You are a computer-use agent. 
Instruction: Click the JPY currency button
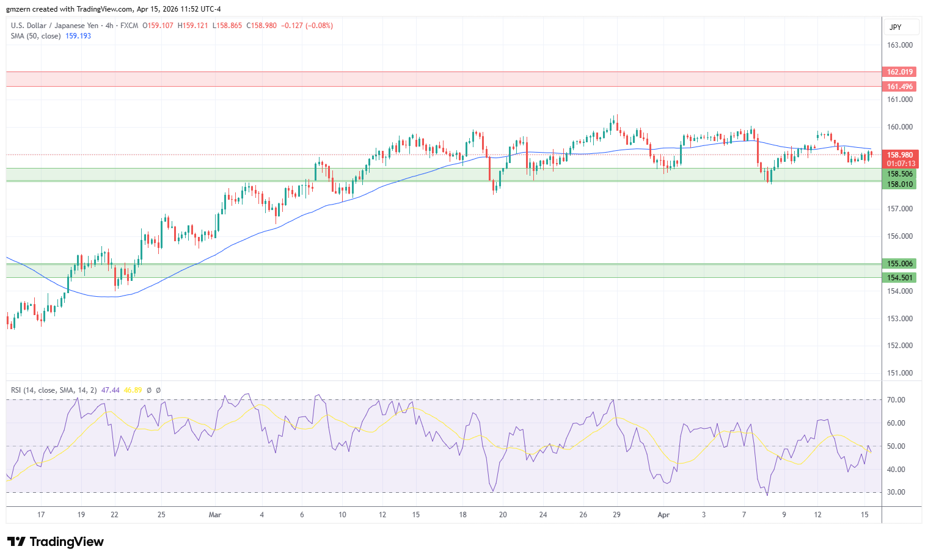tap(902, 27)
